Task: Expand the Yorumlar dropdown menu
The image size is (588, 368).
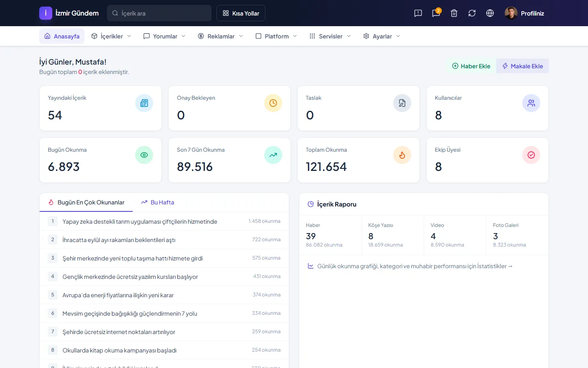Action: [165, 36]
